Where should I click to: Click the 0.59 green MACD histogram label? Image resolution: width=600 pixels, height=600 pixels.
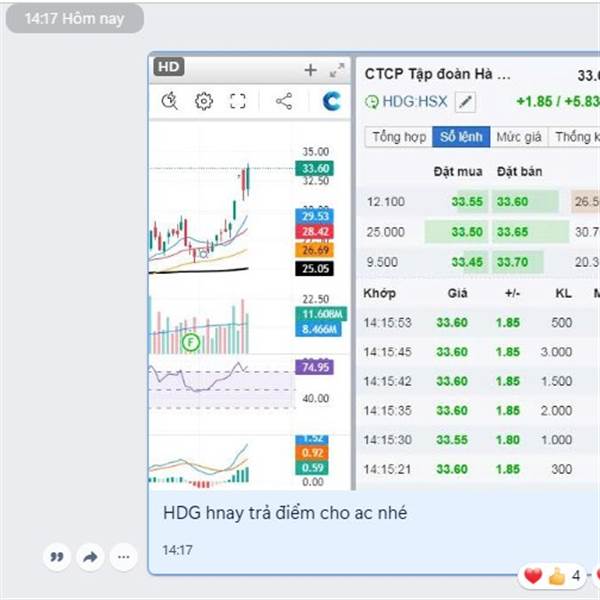[x=312, y=468]
